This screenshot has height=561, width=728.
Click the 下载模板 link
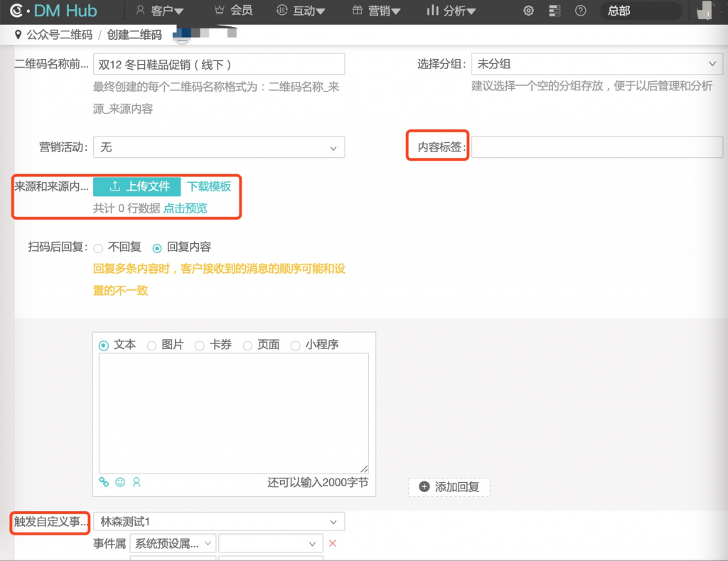(x=209, y=186)
